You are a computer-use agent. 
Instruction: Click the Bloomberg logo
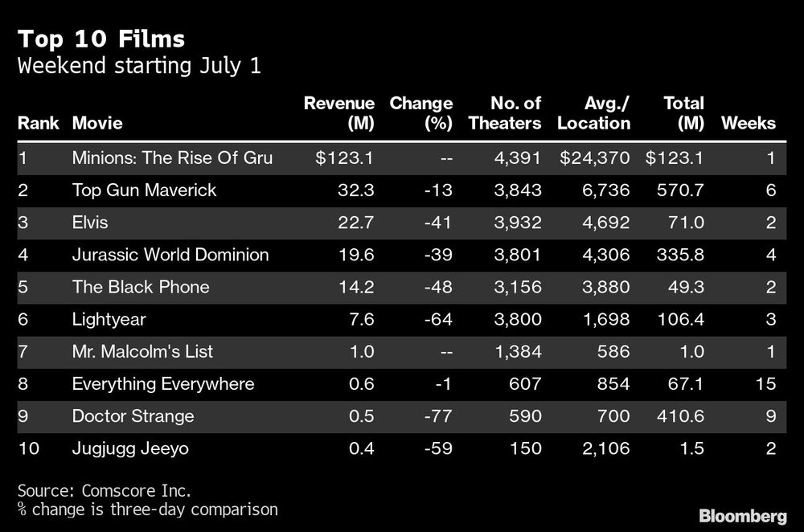pyautogui.click(x=745, y=515)
